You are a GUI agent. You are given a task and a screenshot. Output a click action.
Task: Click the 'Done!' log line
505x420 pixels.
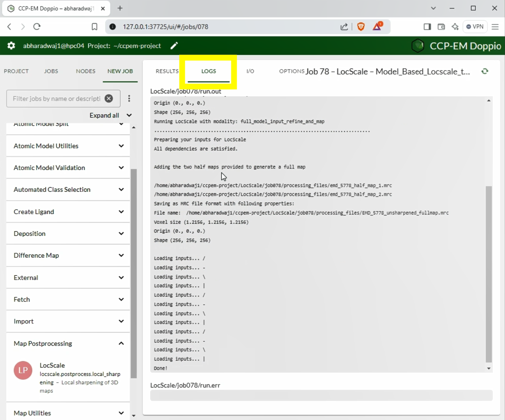(160, 368)
